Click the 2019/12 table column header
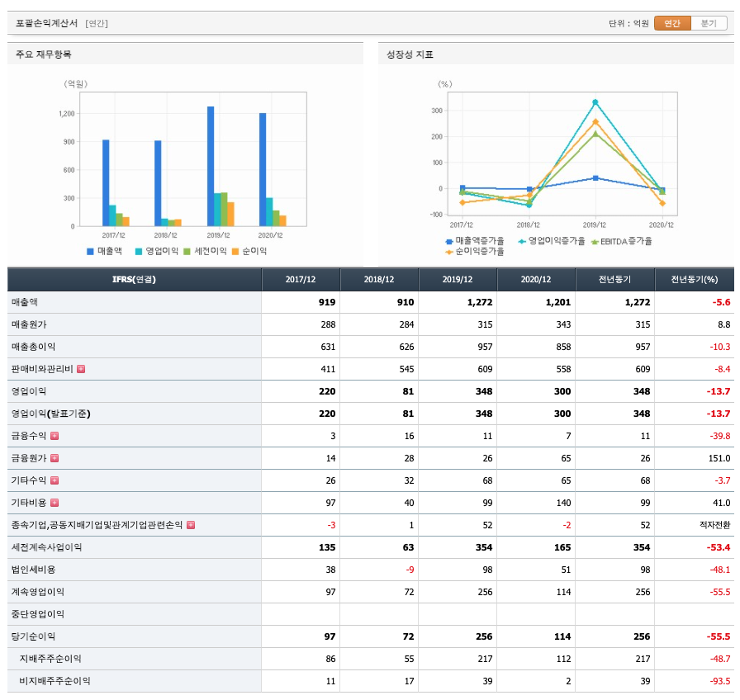 [458, 279]
